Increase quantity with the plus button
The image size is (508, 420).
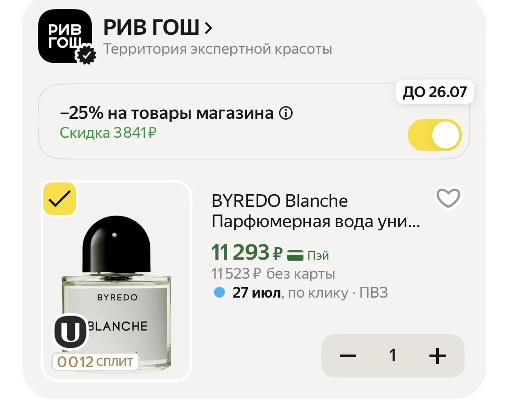point(438,355)
